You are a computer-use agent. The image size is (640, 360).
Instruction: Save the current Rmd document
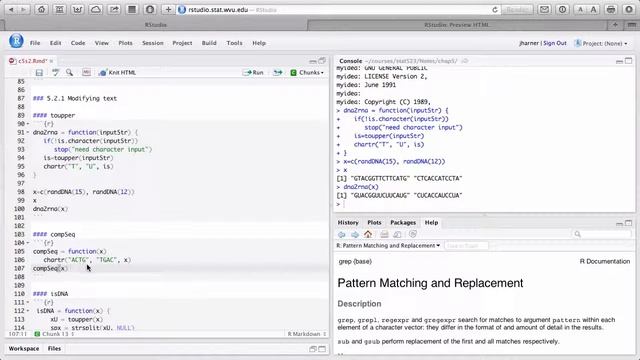click(39, 73)
